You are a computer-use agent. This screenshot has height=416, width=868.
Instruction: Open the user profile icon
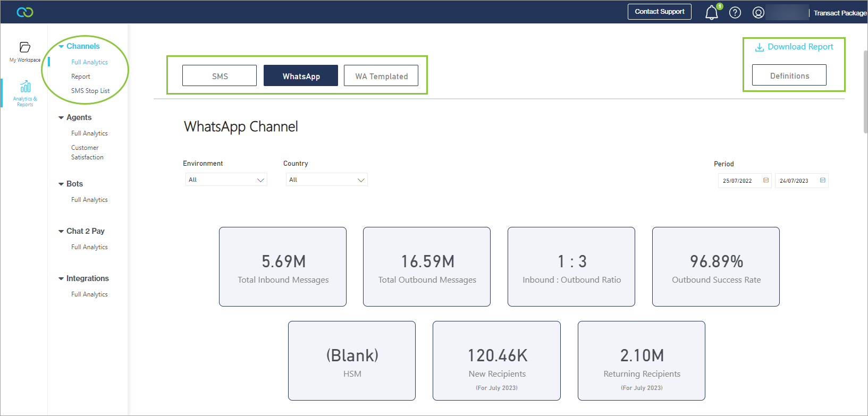coord(759,13)
